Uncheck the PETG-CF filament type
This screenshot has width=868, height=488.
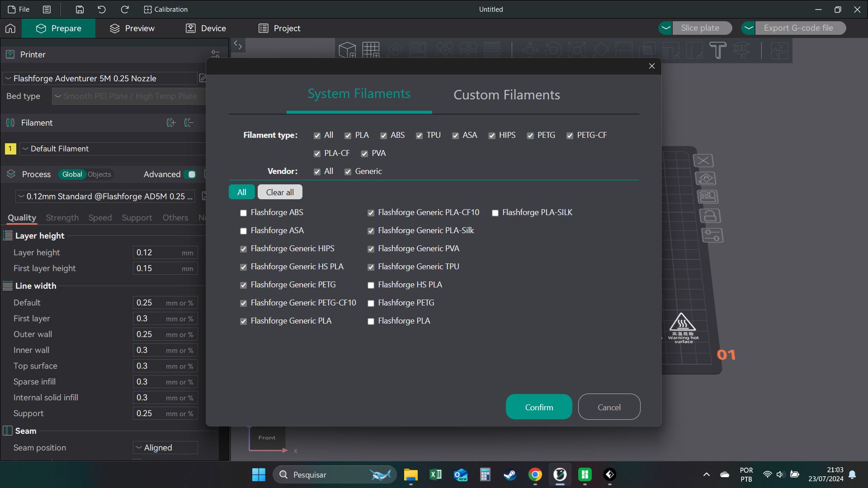tap(570, 136)
